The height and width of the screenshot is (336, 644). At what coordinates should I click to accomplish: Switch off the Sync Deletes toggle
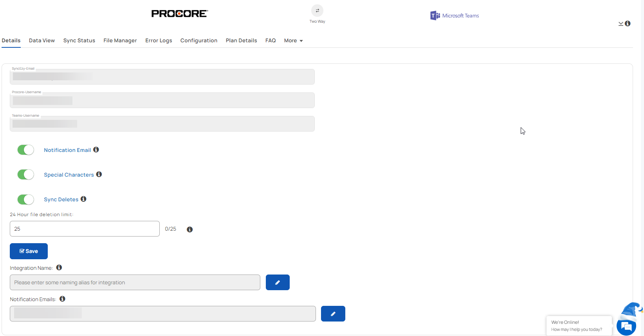26,199
